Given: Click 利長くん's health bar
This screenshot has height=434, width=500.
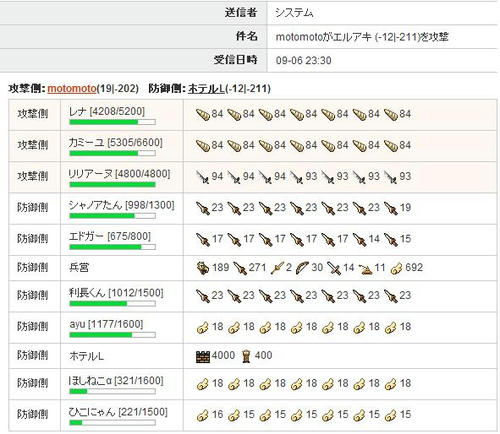Looking at the screenshot, I should (112, 304).
